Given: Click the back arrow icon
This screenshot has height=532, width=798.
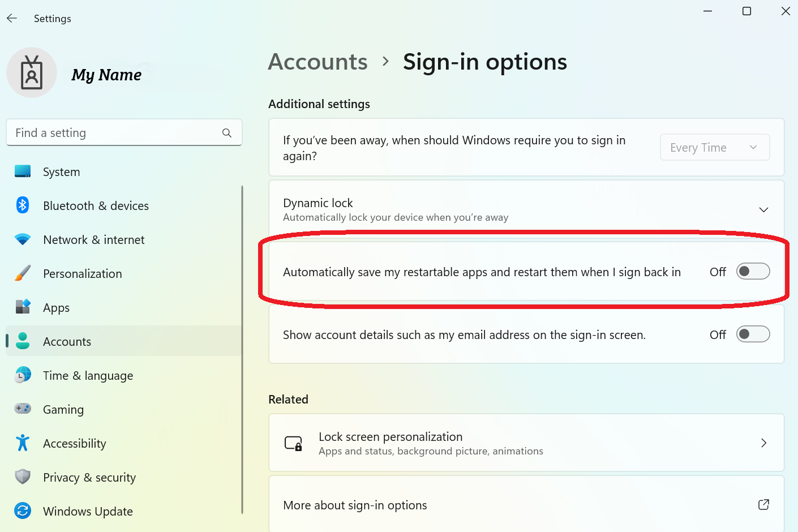Looking at the screenshot, I should (12, 18).
